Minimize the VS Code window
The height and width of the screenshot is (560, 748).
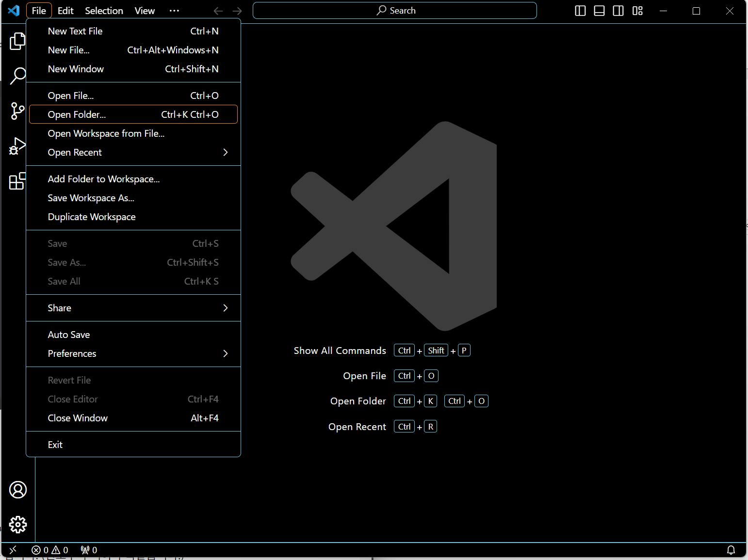[664, 11]
